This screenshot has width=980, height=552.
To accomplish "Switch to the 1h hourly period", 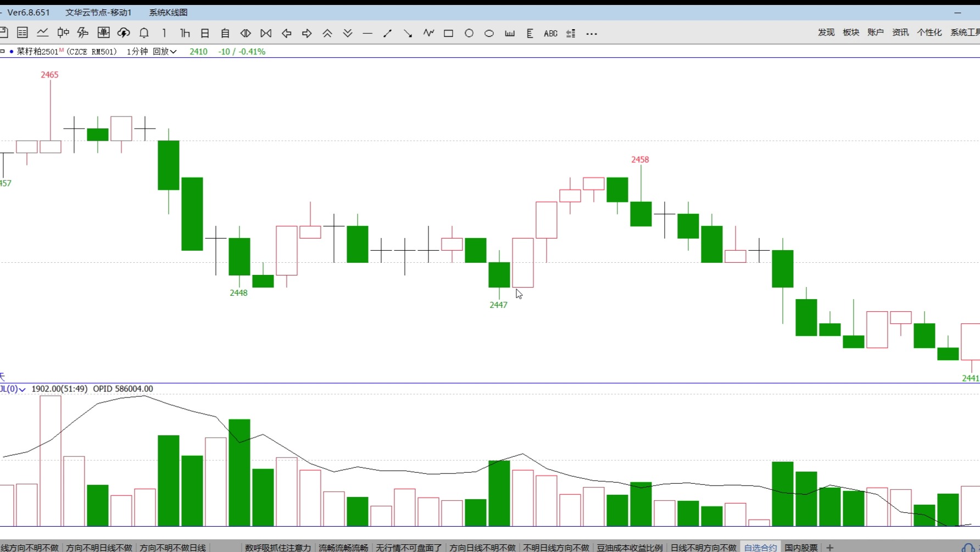I will click(x=185, y=34).
